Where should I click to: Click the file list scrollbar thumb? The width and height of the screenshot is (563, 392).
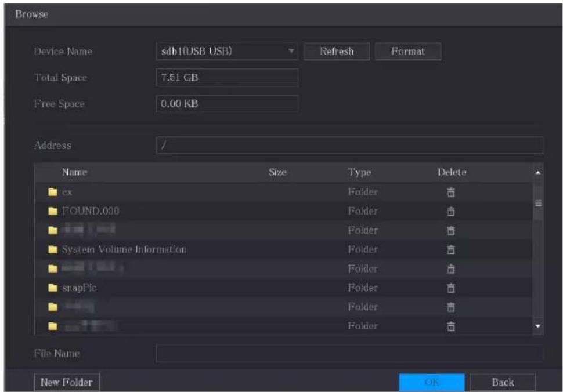click(x=538, y=203)
